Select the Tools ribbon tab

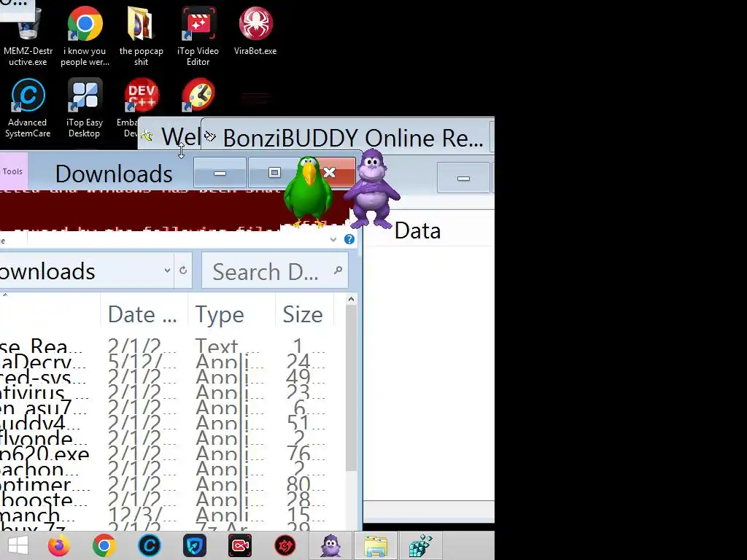pos(13,171)
